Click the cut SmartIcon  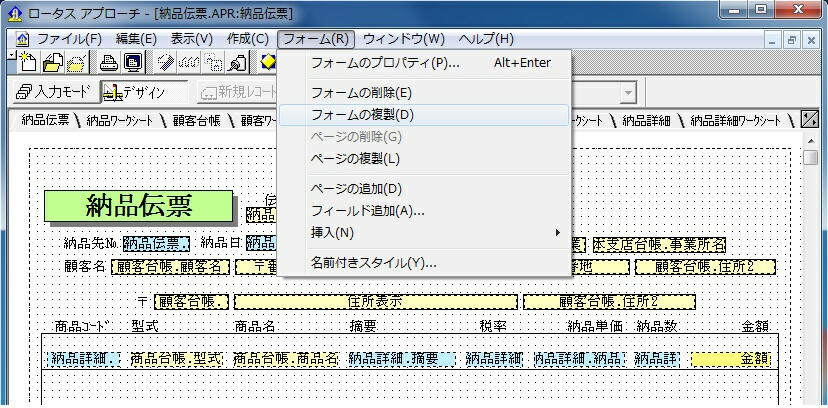click(190, 63)
